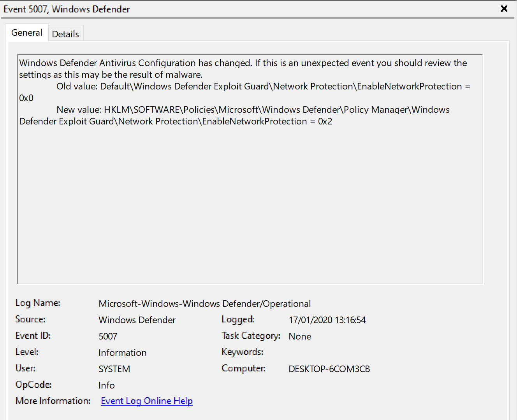This screenshot has width=517, height=420.
Task: Click the Event ID value 5007
Action: (x=108, y=336)
